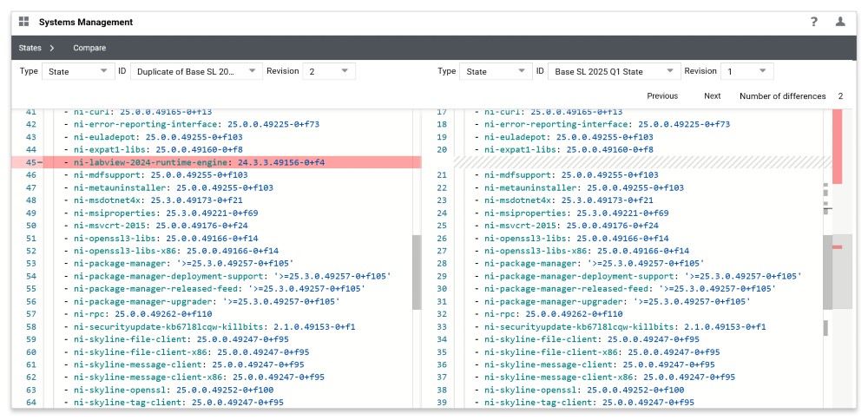868x420 pixels.
Task: Click left line 47 ni-metauninstaller
Action: (174, 187)
